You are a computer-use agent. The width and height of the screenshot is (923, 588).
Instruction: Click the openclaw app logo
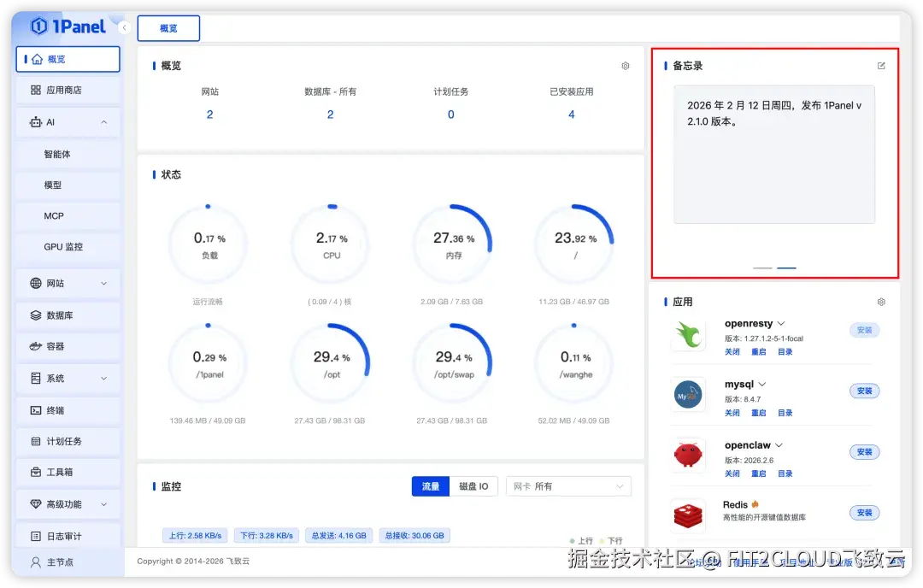pos(688,456)
